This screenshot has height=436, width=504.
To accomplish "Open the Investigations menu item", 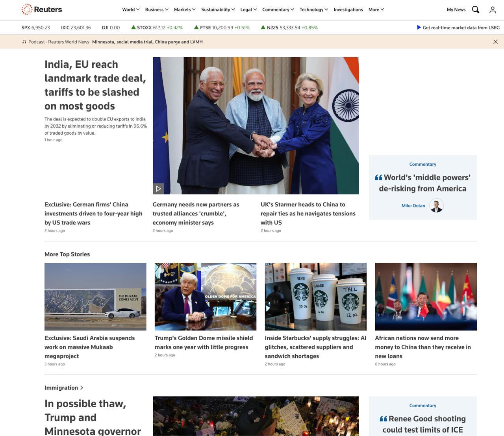I will click(x=348, y=9).
